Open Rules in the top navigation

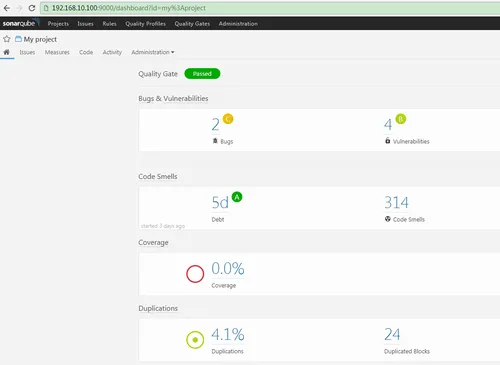pos(109,24)
